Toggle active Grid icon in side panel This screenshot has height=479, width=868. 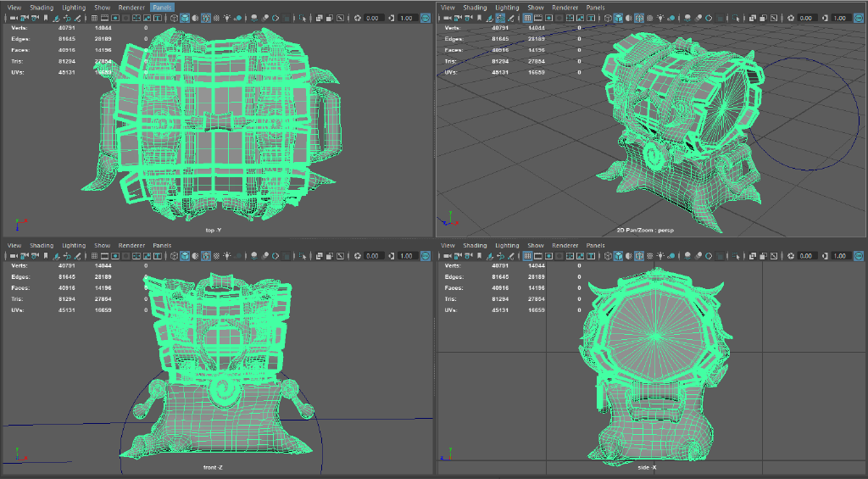527,256
